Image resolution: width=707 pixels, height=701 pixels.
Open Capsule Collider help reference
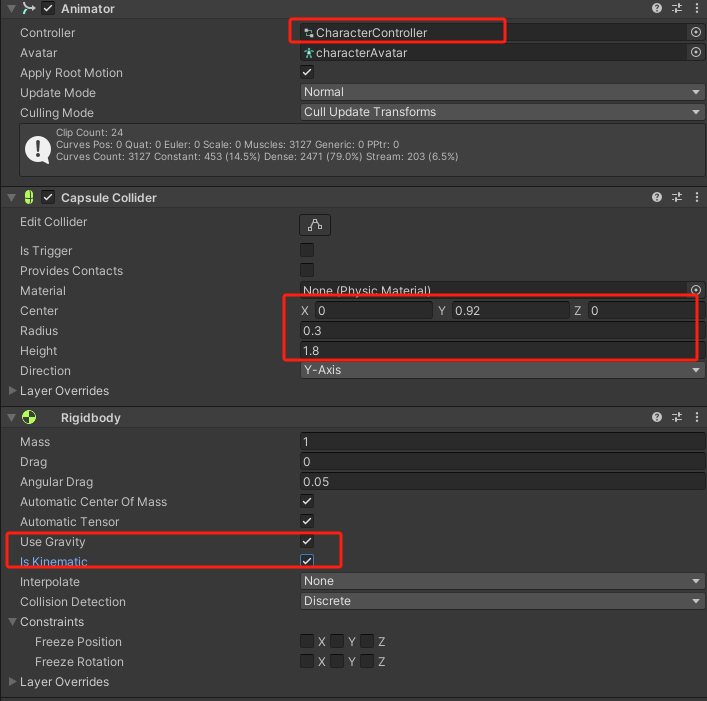coord(656,197)
